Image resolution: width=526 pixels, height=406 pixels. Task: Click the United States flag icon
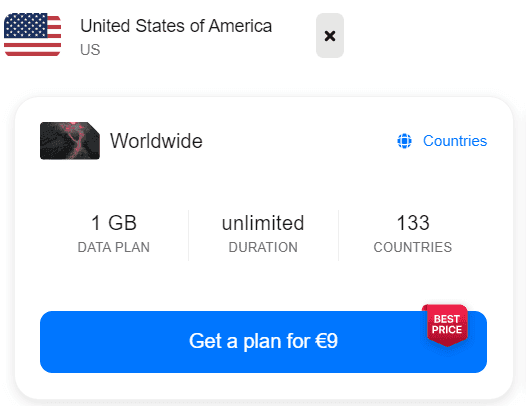tap(33, 35)
